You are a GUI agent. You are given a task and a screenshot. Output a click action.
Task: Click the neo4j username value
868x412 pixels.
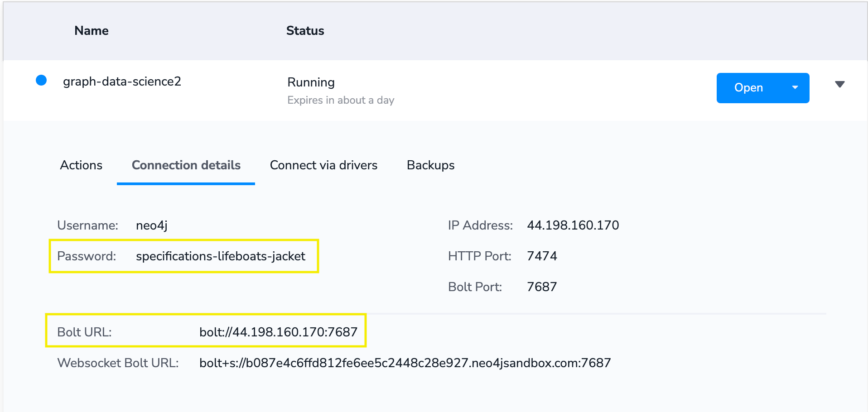point(152,225)
